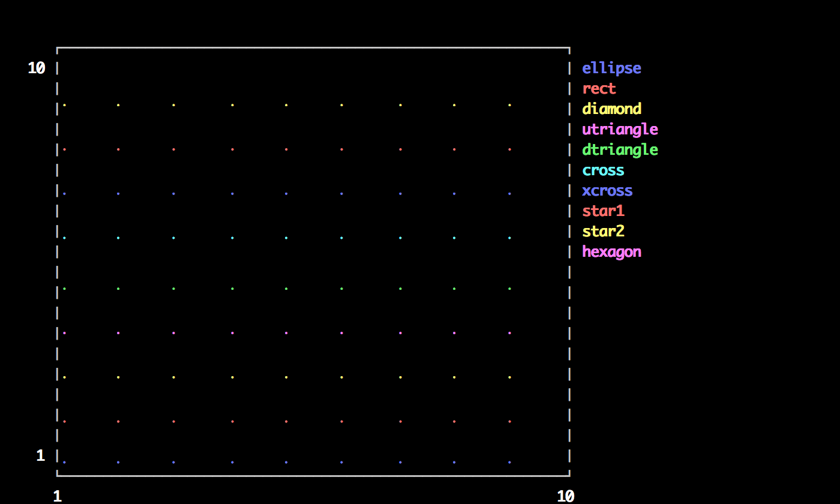Select the rect legend entry
The image size is (840, 504).
[599, 89]
